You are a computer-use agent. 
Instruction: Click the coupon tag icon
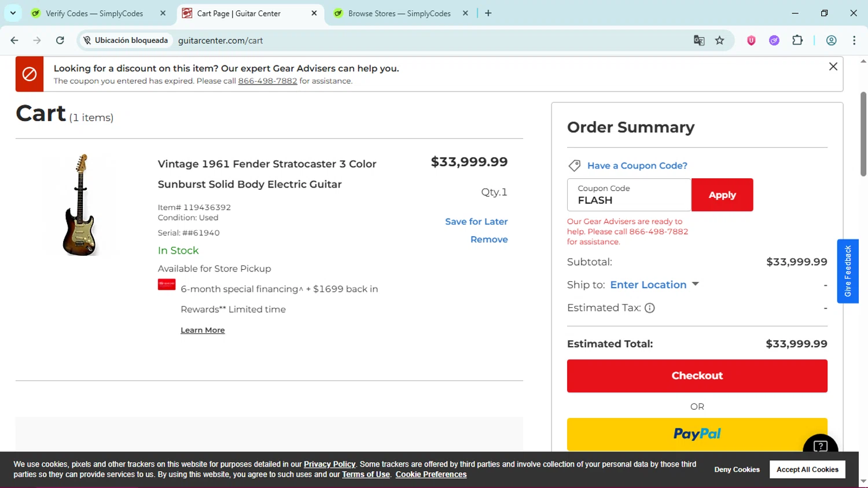point(575,166)
